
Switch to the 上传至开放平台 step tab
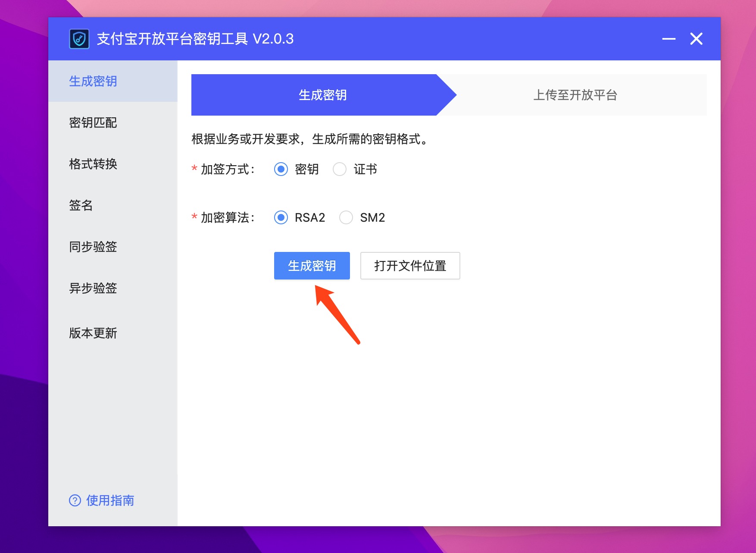click(x=575, y=95)
